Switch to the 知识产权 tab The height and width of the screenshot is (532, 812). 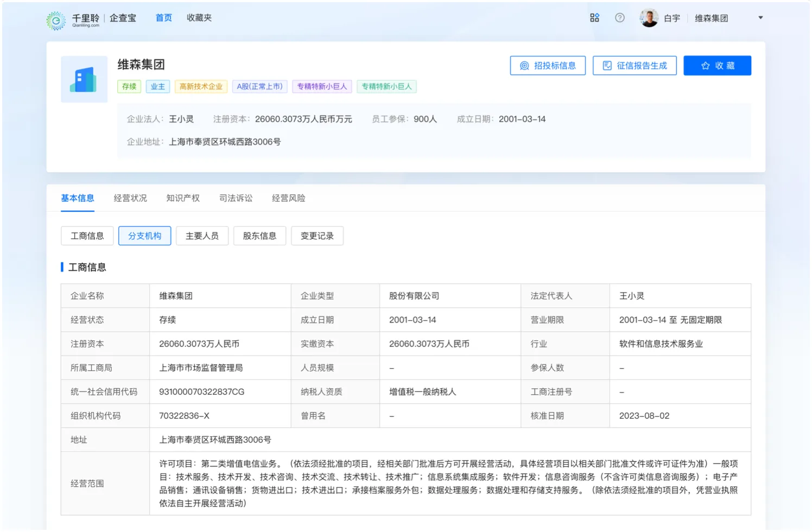click(183, 198)
